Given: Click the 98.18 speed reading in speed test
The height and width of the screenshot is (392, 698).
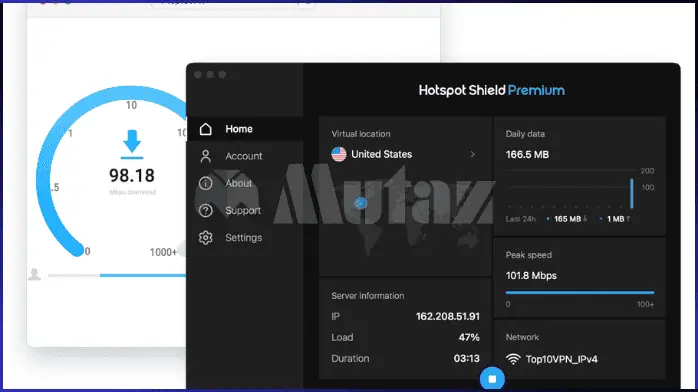Looking at the screenshot, I should point(132,176).
